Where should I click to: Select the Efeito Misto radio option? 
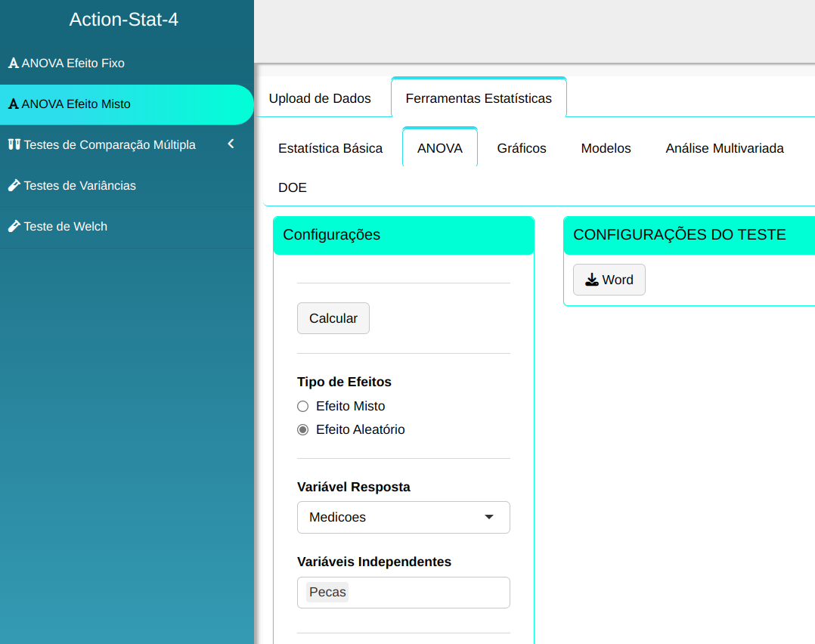tap(303, 407)
